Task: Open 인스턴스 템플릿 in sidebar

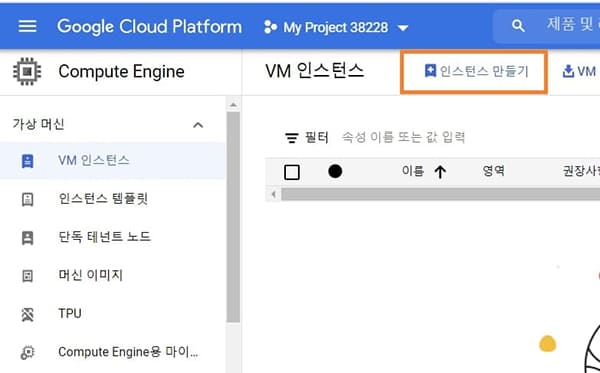Action: click(103, 199)
